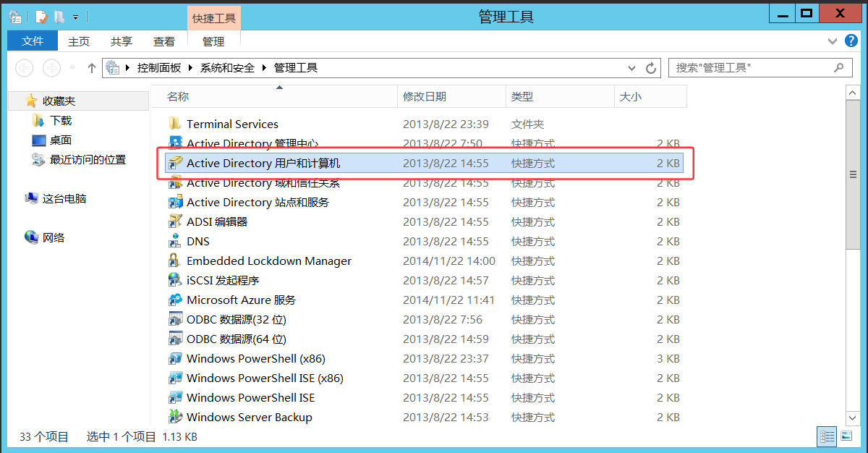Navigate to 系统和安全 in the breadcrumb

227,68
